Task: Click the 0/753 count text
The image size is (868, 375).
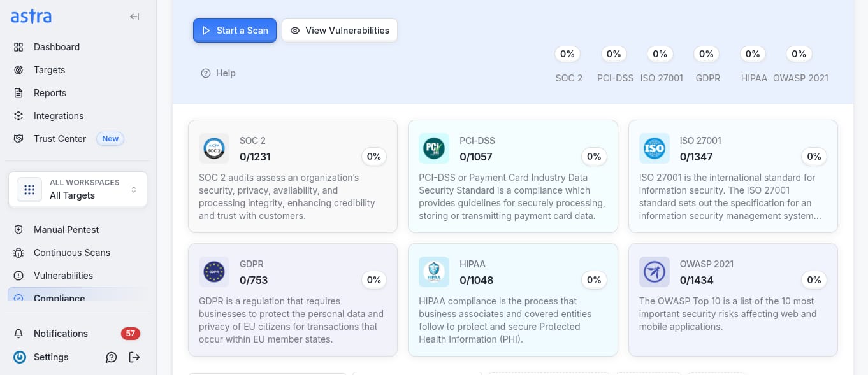Action: (x=254, y=280)
